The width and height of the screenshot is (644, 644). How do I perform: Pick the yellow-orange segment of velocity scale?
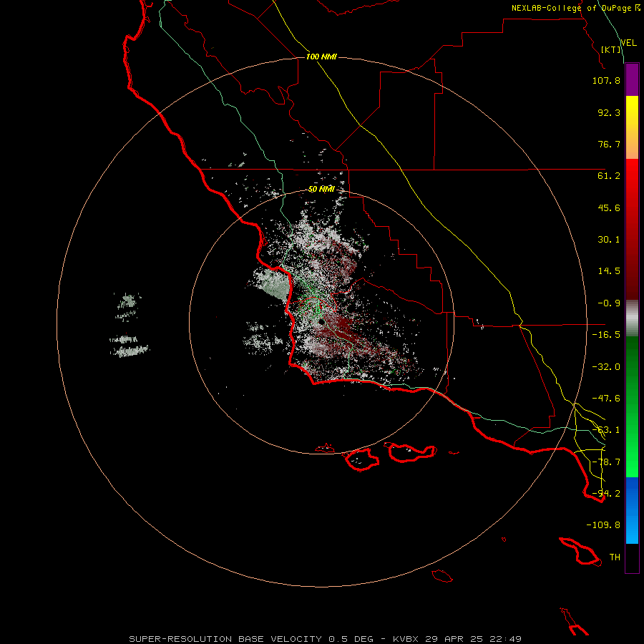[632, 127]
